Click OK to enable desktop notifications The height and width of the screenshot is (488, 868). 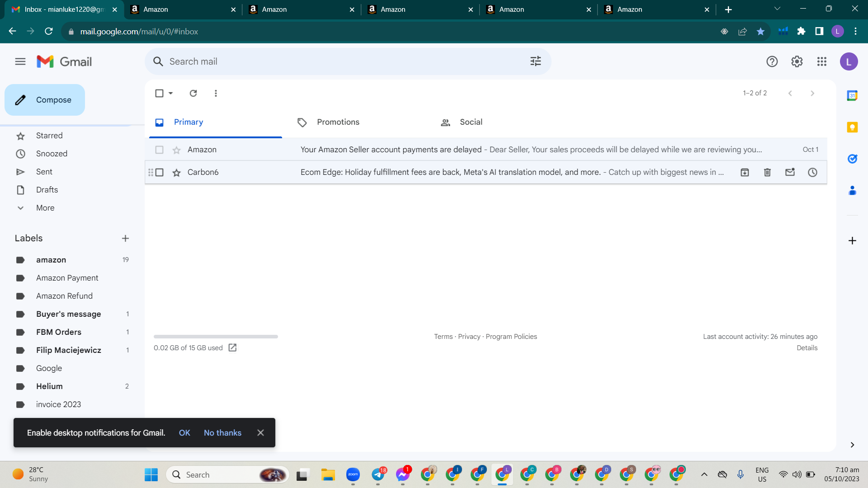(184, 433)
